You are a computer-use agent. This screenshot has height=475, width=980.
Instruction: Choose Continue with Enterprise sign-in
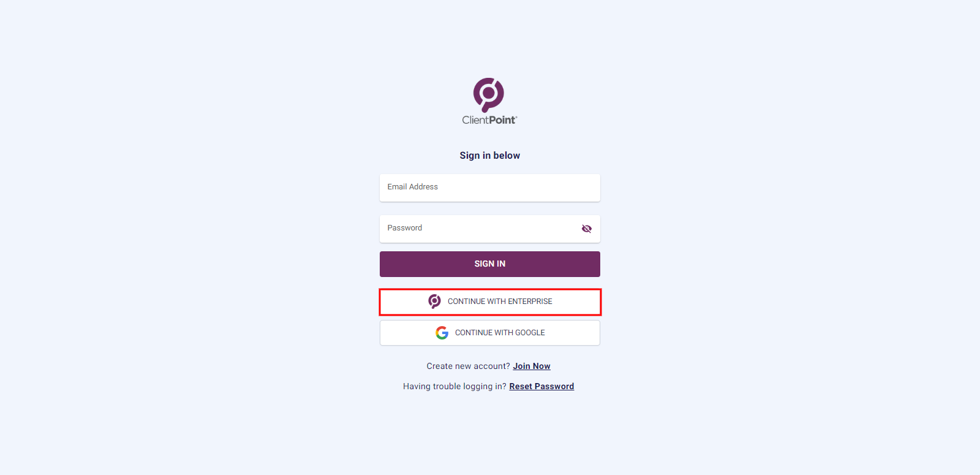pos(490,302)
